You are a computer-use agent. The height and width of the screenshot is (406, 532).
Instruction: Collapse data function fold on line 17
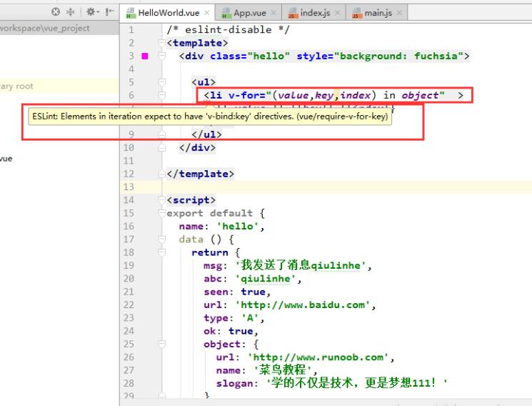pyautogui.click(x=162, y=239)
